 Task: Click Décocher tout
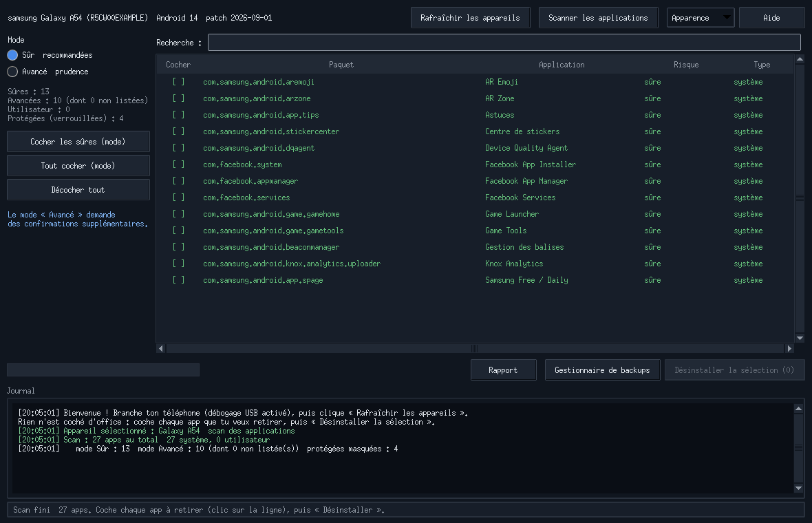[78, 190]
